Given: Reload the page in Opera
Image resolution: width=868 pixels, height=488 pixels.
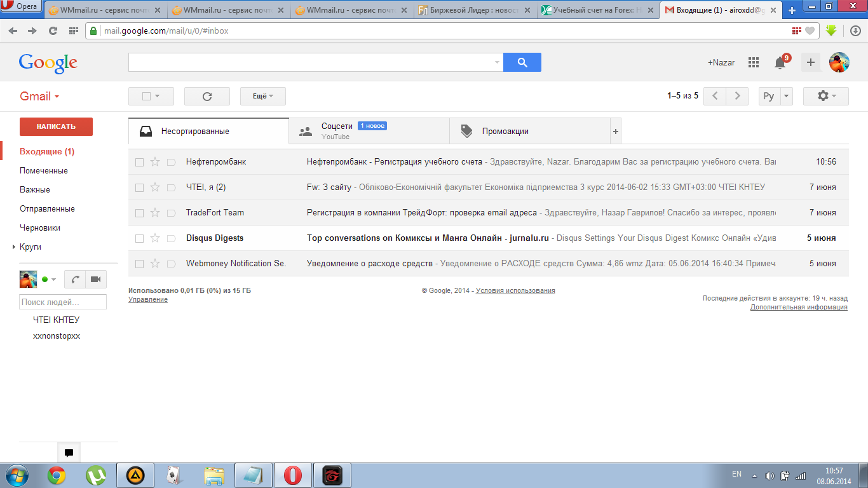Looking at the screenshot, I should (53, 30).
